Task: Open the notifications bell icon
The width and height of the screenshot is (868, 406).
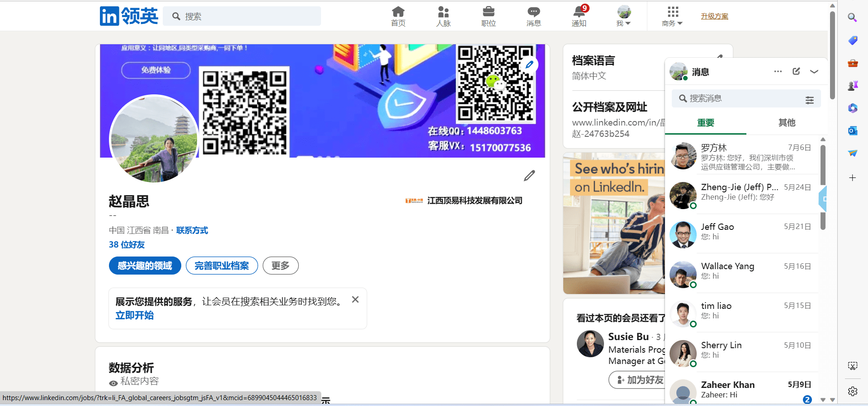Action: [579, 16]
